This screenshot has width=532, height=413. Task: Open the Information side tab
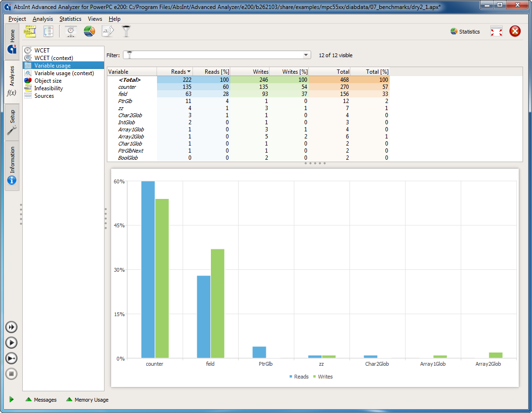coord(12,165)
